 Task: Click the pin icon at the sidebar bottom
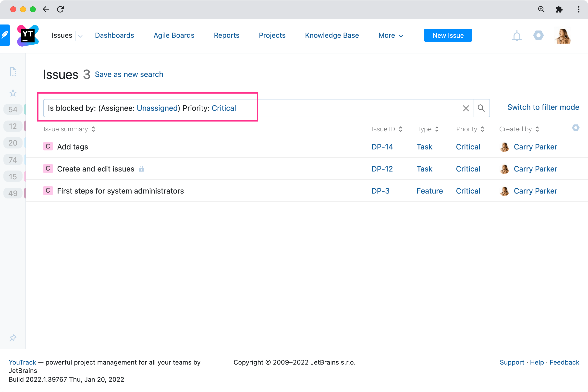point(12,338)
